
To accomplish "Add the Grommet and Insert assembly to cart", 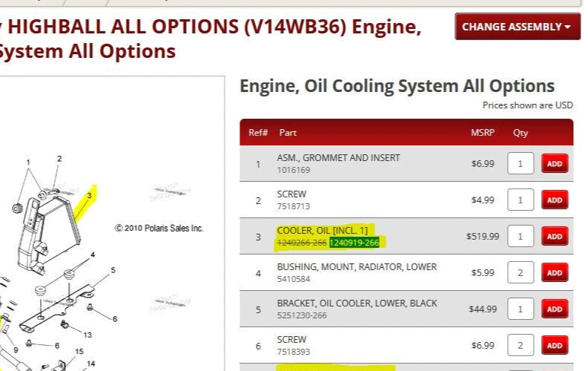I will pyautogui.click(x=555, y=163).
